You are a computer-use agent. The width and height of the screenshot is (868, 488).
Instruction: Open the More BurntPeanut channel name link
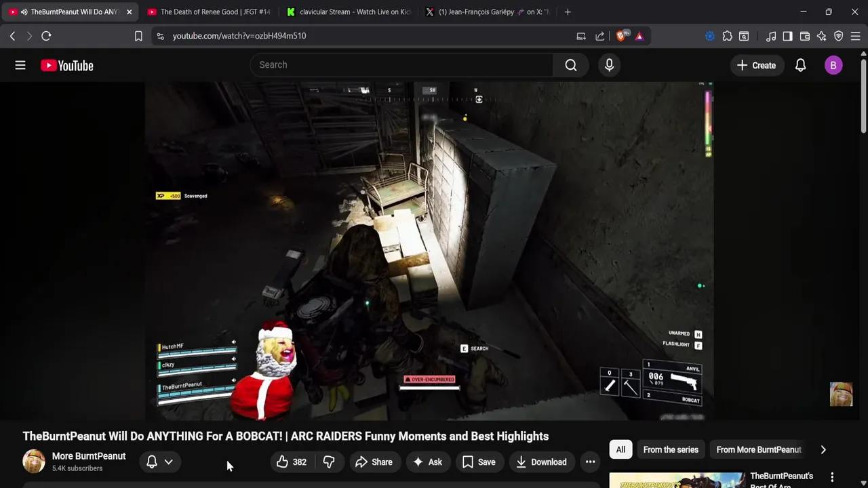pos(89,456)
